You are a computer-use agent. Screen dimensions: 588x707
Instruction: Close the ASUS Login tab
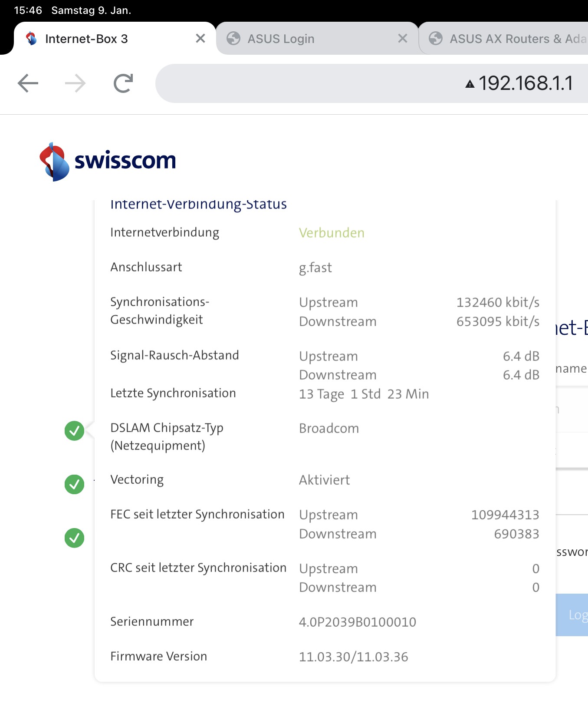click(403, 39)
